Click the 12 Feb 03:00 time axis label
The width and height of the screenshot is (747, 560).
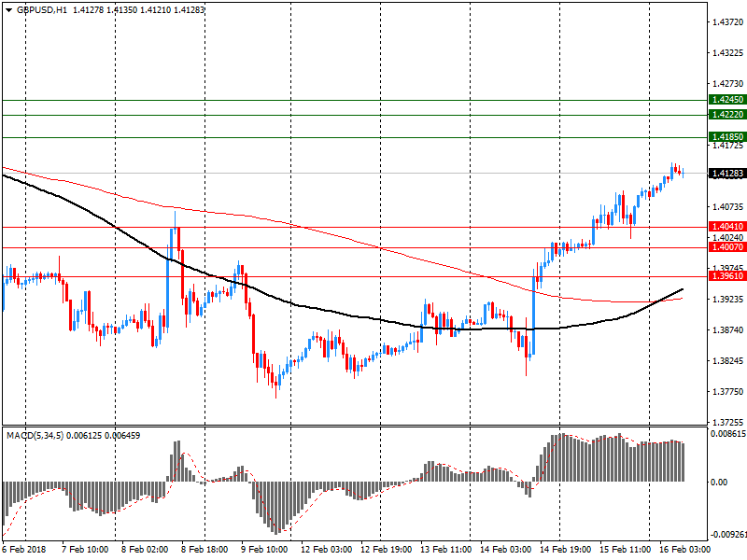tap(326, 550)
